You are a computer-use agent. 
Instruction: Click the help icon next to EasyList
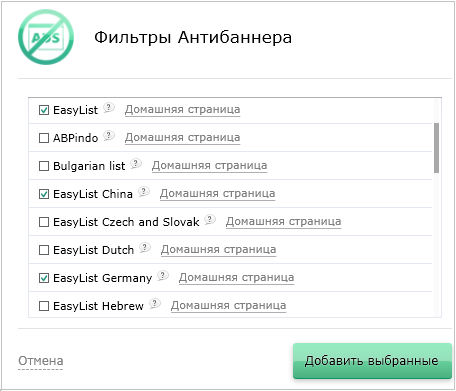click(x=109, y=108)
